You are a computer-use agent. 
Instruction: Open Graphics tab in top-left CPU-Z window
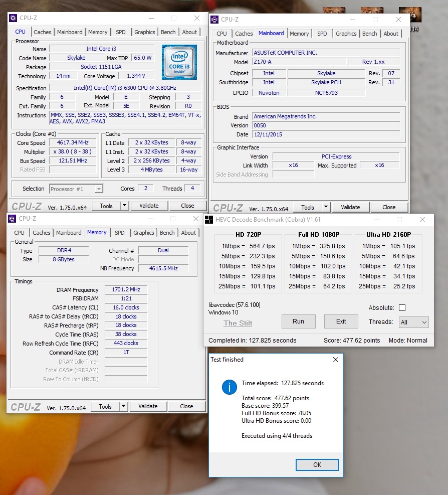pos(144,32)
